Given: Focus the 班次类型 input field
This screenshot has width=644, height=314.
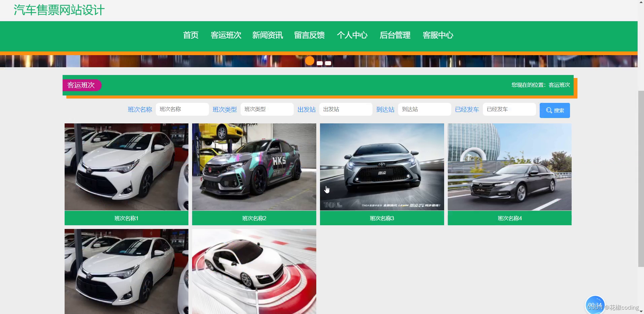Looking at the screenshot, I should pos(267,109).
